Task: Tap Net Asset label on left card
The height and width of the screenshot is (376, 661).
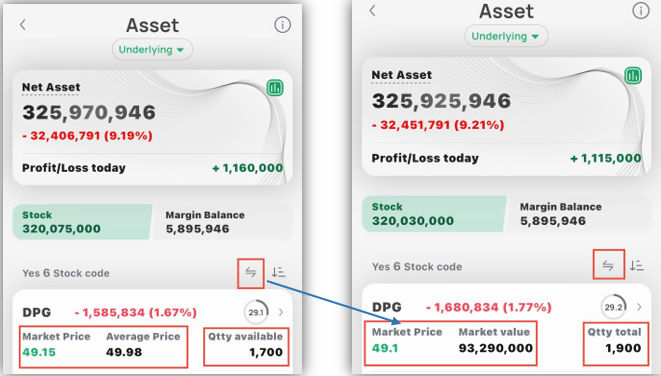Action: click(x=51, y=87)
